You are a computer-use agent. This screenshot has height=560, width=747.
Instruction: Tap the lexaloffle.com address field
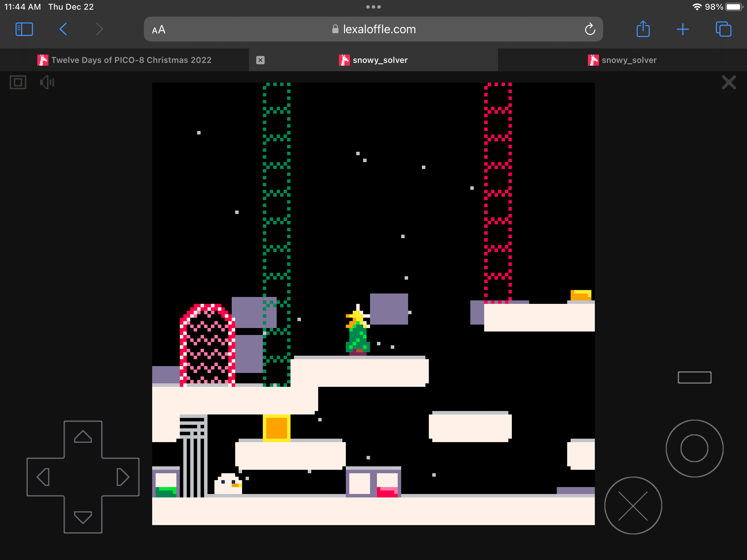373,29
